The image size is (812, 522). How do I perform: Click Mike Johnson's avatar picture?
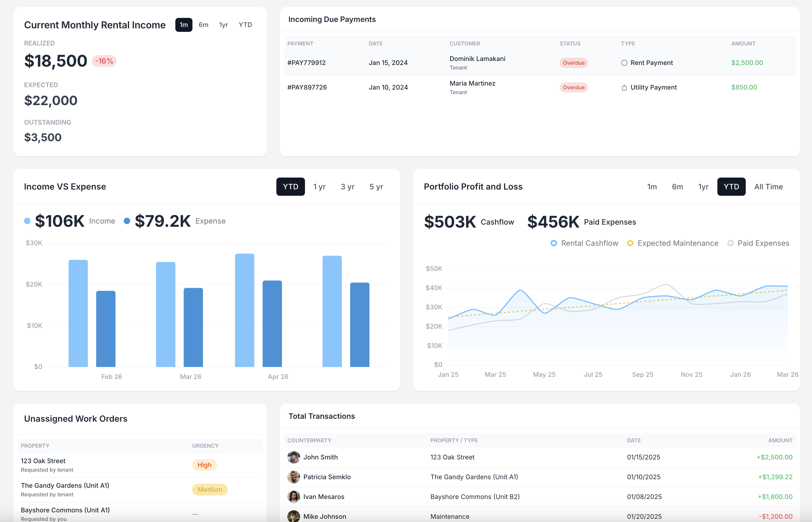tap(293, 516)
